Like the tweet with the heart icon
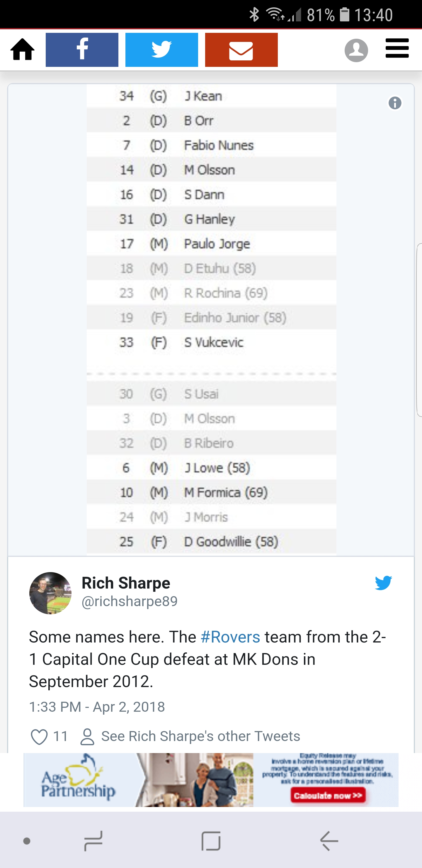Screen dimensions: 422x868 coord(39,737)
